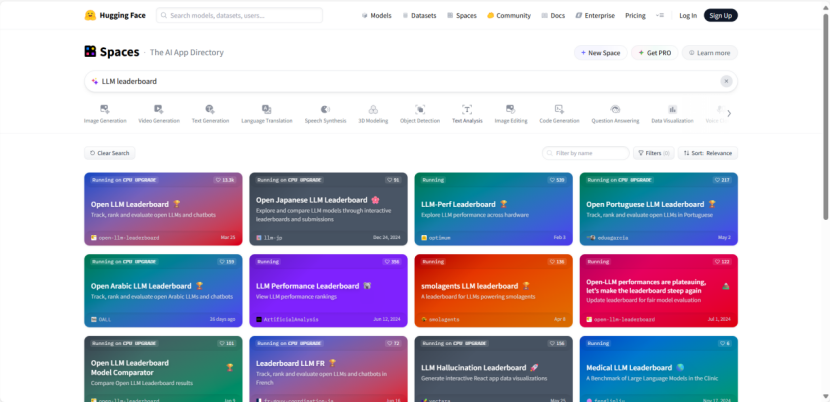Go to Datasets in the top navigation

pos(422,16)
